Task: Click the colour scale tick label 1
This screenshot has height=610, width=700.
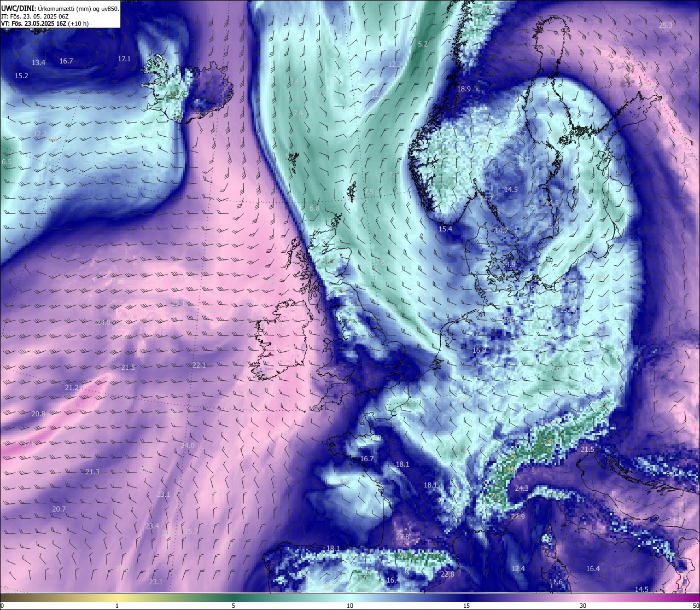Action: (x=117, y=606)
